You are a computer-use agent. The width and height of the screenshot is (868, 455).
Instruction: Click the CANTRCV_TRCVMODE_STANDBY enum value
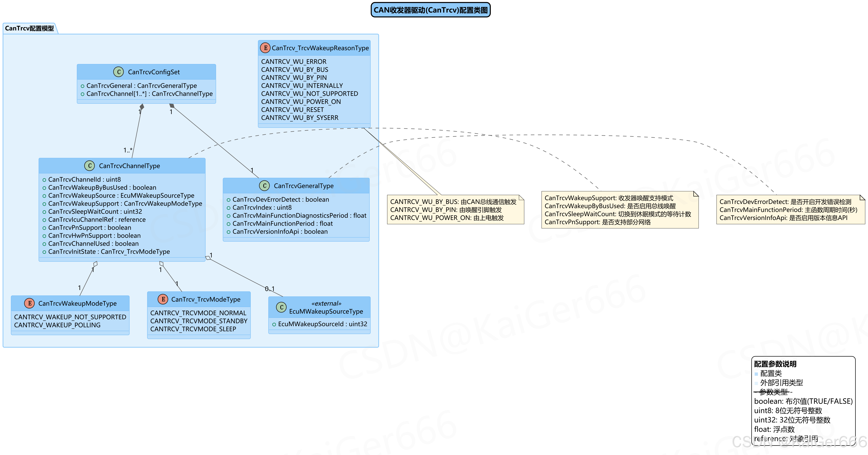[199, 321]
